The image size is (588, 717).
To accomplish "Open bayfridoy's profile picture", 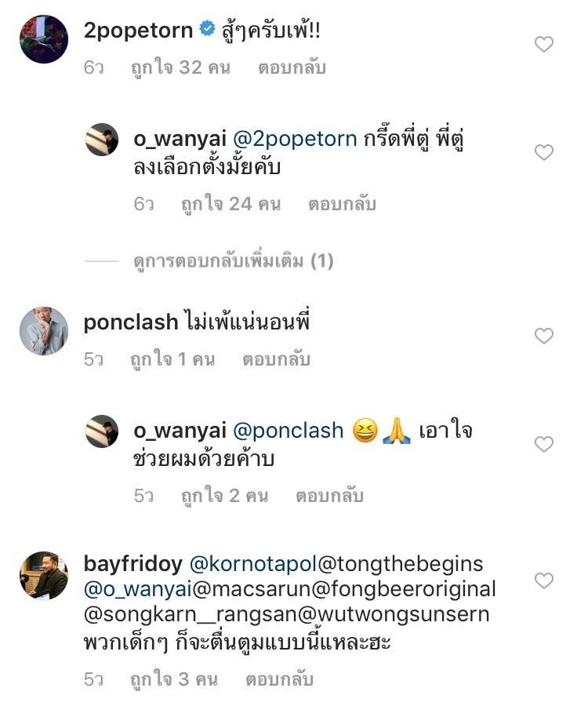I will pos(44,576).
